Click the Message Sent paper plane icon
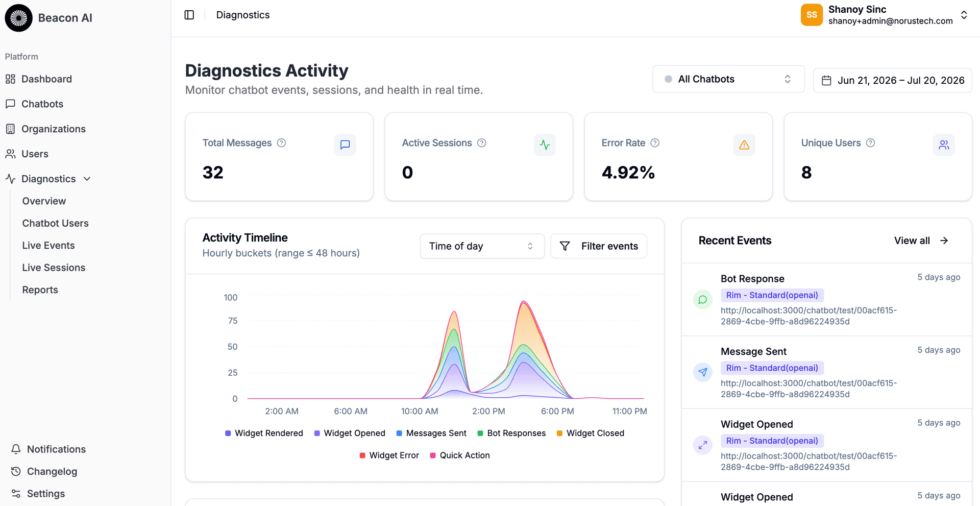 pyautogui.click(x=703, y=372)
